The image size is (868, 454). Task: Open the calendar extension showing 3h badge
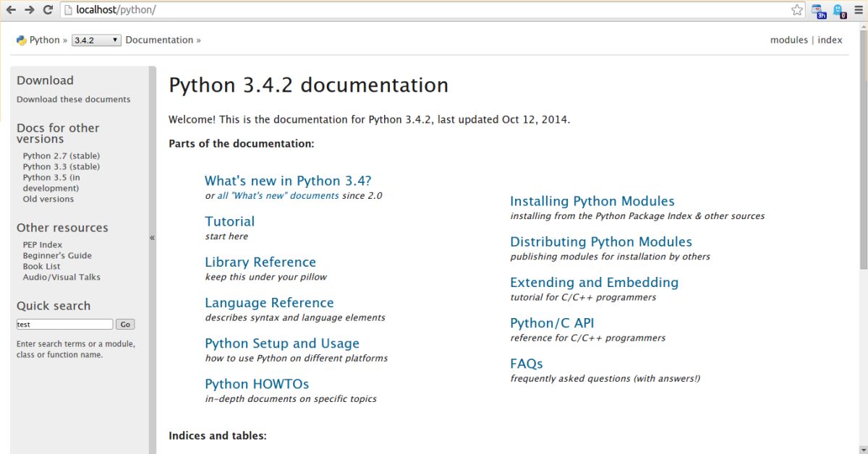click(819, 10)
